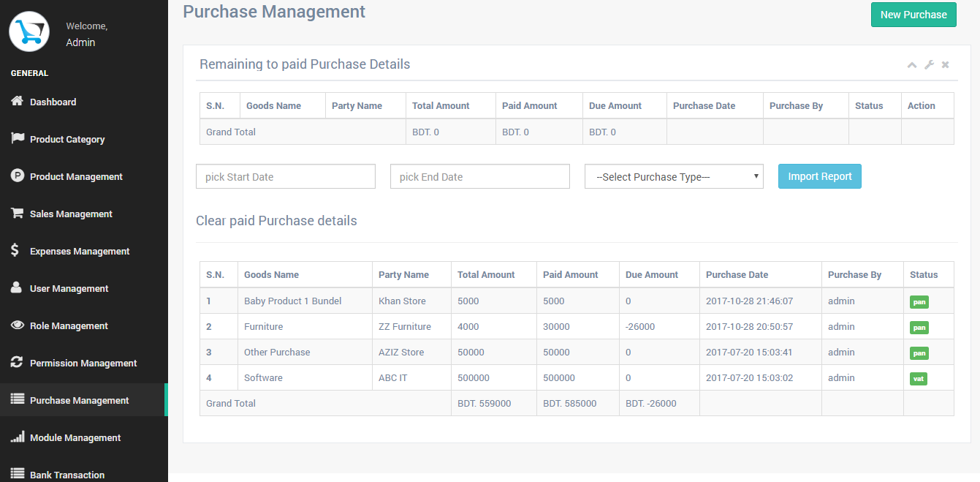Click the Dashboard home icon

18,101
